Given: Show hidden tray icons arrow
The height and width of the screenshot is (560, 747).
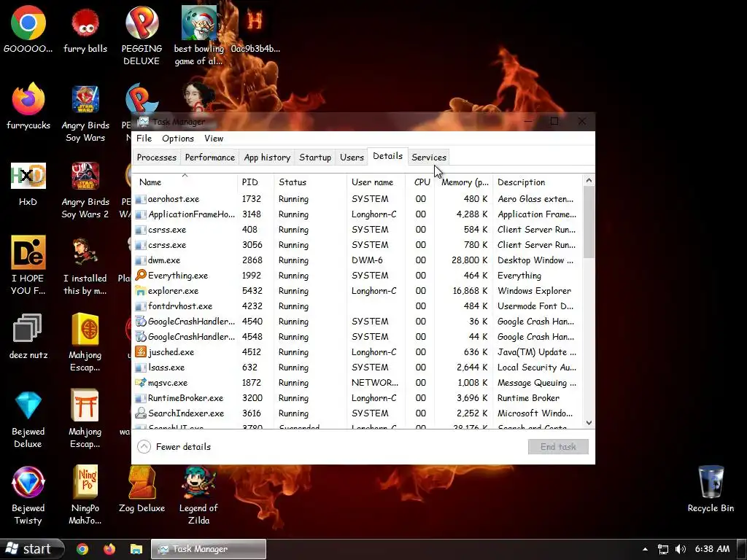Looking at the screenshot, I should (645, 549).
